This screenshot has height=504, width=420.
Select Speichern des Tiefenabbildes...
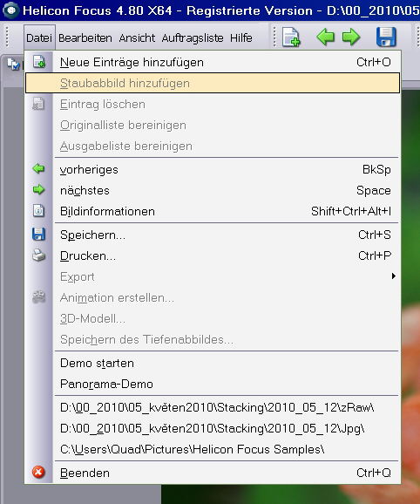coord(213,339)
